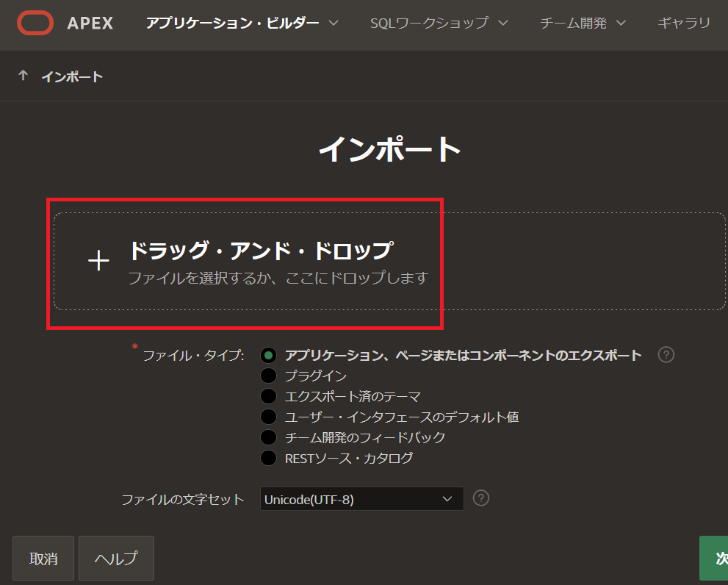
Task: Select the エクスポート済のテーマ radio option
Action: pos(268,396)
